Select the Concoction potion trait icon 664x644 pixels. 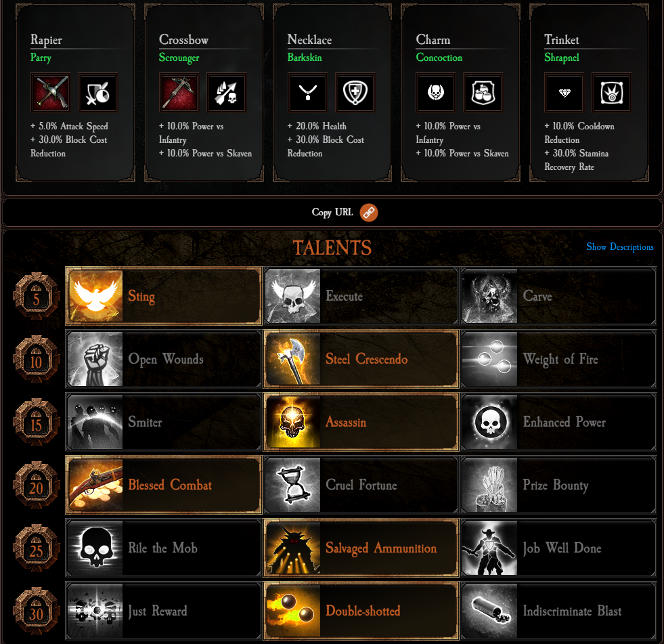[x=483, y=92]
